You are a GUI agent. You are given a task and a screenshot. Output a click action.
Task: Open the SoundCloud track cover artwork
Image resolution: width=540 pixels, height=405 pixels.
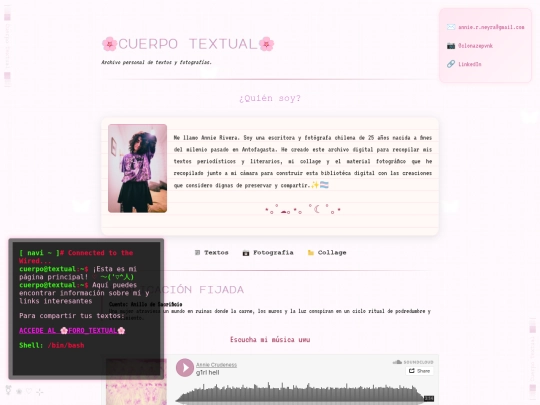click(x=136, y=382)
